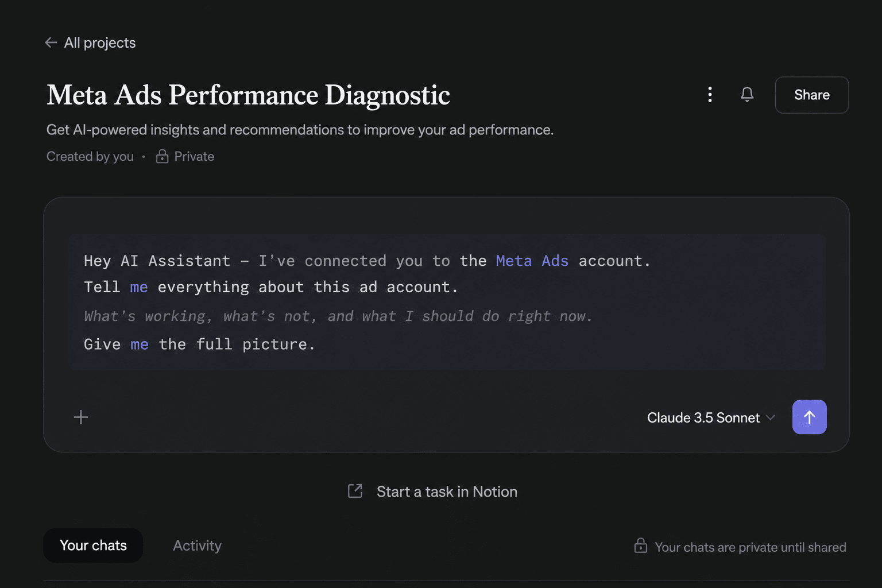Click the line 'Give me the full picture.'
Viewport: 882px width, 588px height.
tap(199, 344)
